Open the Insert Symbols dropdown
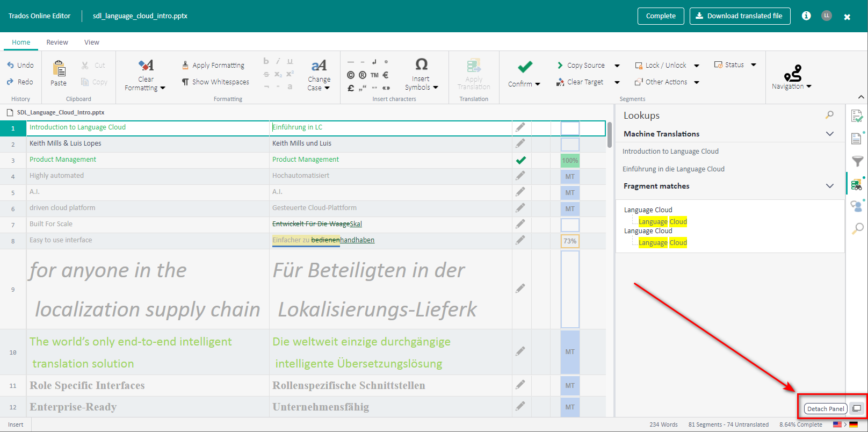Image resolution: width=868 pixels, height=432 pixels. click(422, 75)
